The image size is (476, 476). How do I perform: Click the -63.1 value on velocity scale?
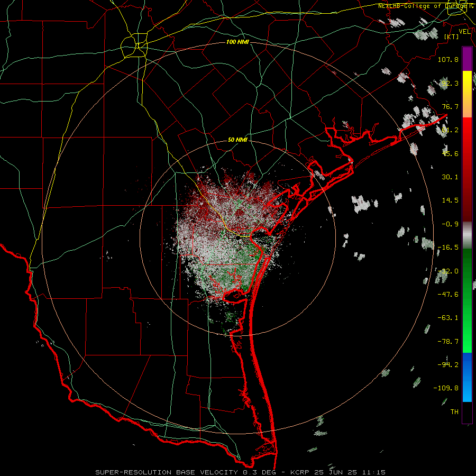[448, 318]
